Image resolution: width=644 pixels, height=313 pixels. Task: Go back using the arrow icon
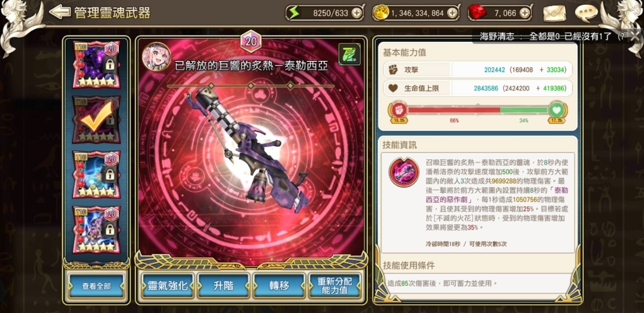click(60, 12)
